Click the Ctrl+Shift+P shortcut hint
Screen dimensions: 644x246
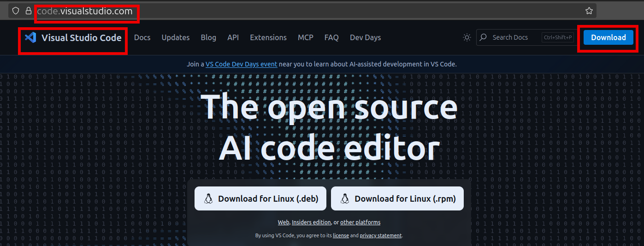(x=557, y=37)
